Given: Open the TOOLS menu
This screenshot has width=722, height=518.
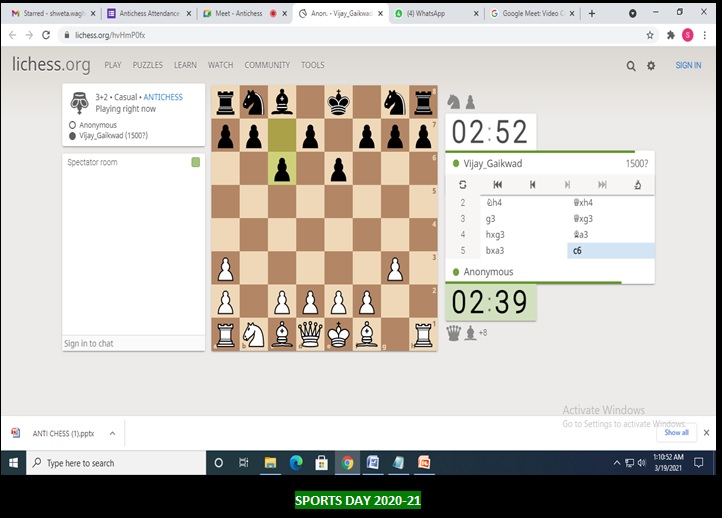Looking at the screenshot, I should coord(313,65).
